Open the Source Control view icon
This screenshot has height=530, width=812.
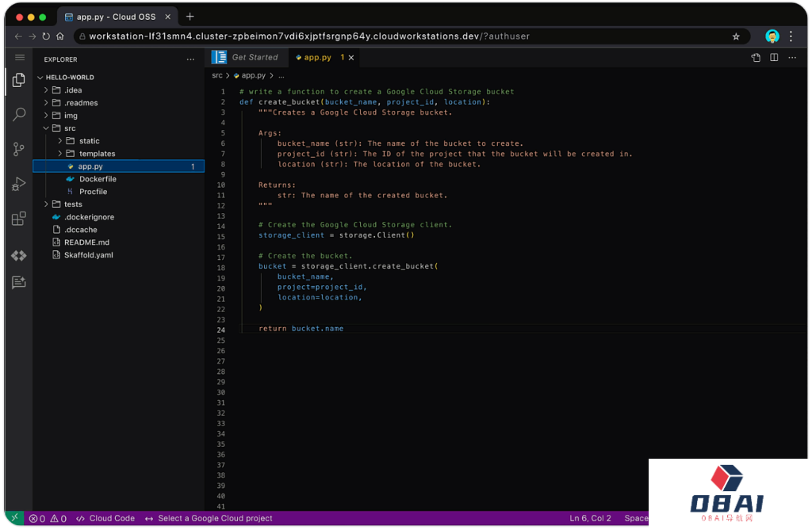[x=19, y=149]
